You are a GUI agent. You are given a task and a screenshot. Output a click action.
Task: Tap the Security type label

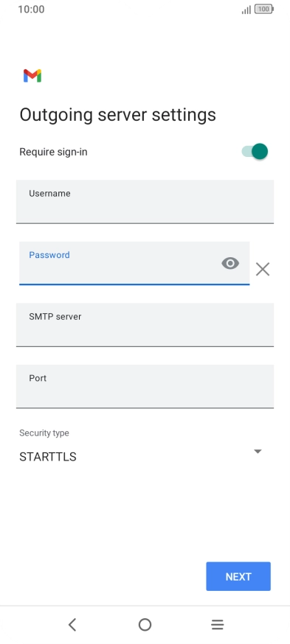point(44,433)
